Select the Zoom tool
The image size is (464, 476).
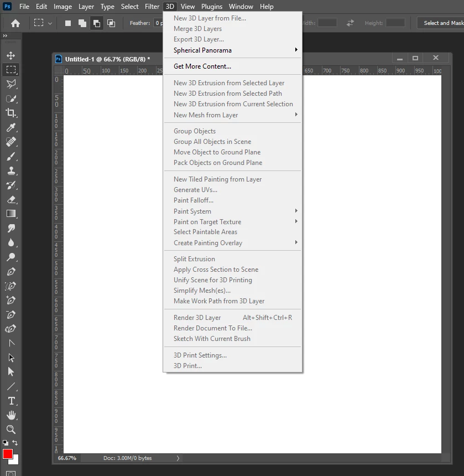point(11,430)
